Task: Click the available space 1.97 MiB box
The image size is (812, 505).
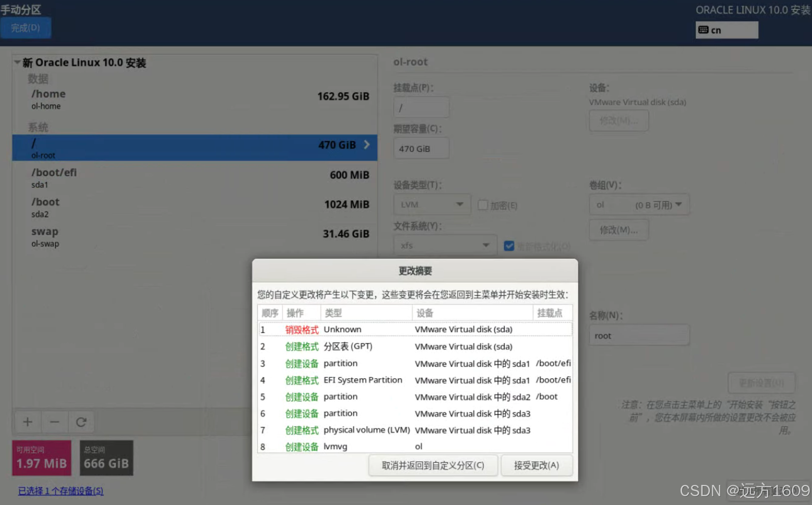Action: pos(42,458)
